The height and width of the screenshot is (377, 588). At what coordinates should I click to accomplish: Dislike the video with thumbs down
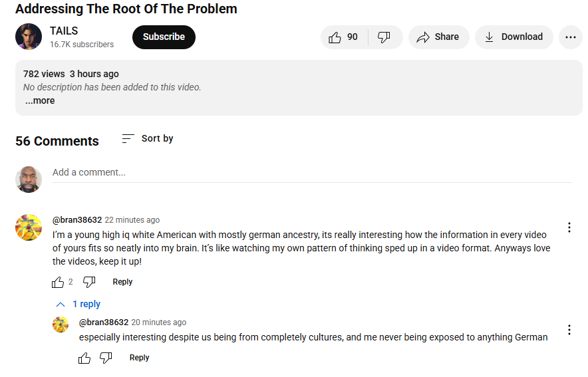coord(384,37)
